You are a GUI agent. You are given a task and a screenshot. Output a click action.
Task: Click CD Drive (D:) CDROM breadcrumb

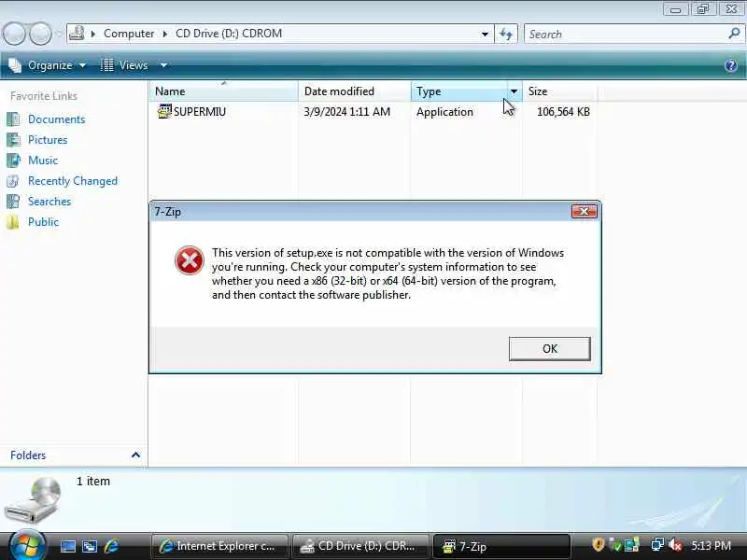[229, 34]
